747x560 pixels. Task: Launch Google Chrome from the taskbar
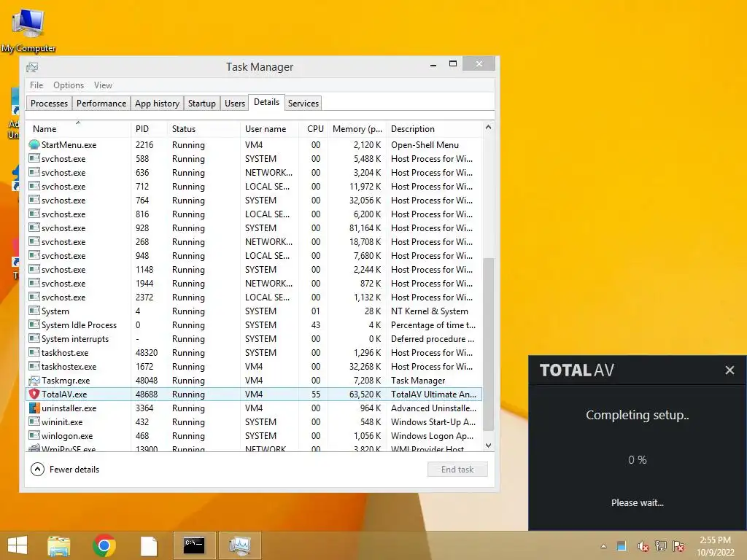104,545
